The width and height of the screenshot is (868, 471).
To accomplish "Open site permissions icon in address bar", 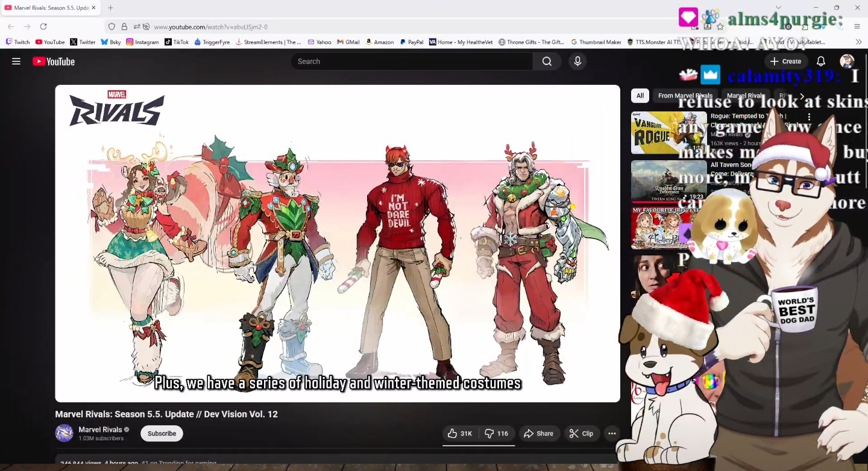I will click(137, 27).
